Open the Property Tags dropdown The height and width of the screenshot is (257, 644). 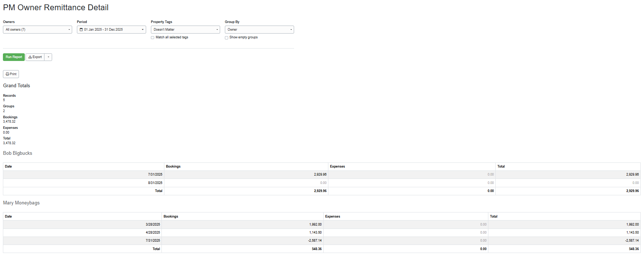pos(186,30)
